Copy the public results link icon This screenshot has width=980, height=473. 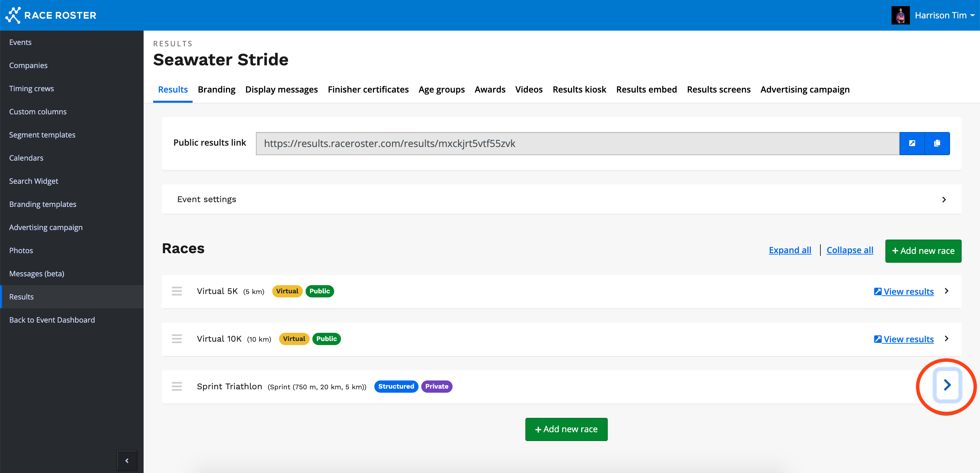937,144
